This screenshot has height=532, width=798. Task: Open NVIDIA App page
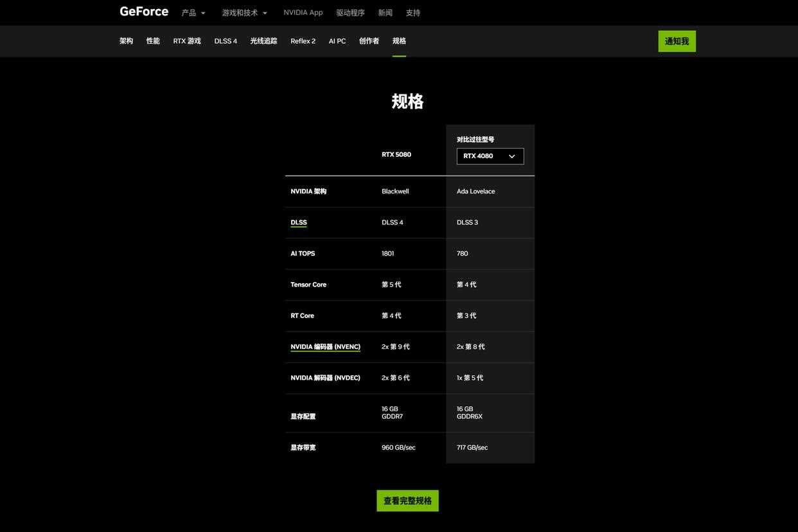tap(303, 13)
